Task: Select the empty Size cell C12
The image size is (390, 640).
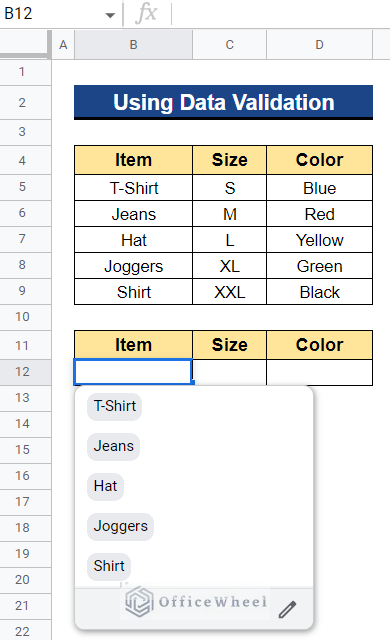Action: [230, 372]
